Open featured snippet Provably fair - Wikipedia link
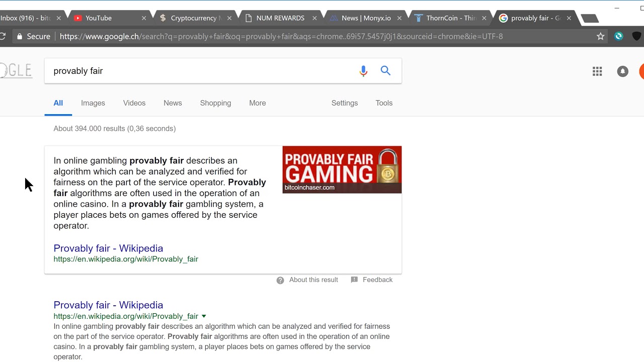The height and width of the screenshot is (362, 644). 108,248
